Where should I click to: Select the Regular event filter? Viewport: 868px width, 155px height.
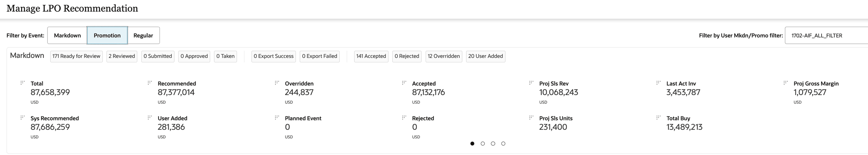tap(143, 35)
